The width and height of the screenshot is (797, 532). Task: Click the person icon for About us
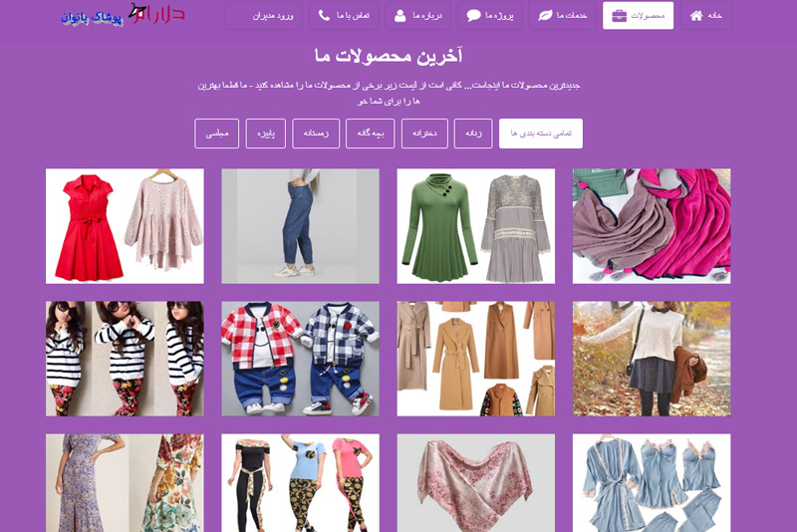pos(400,16)
